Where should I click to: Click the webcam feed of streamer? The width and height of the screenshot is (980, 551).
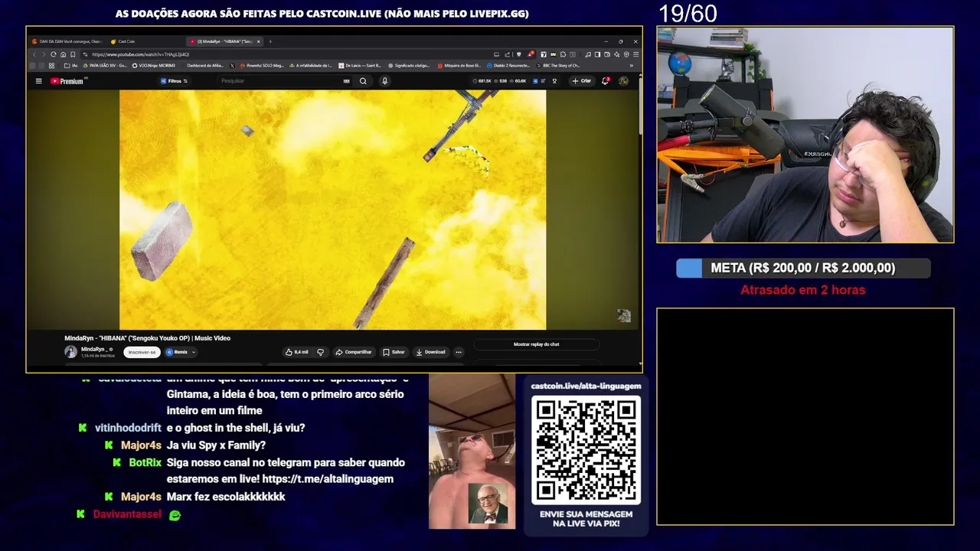pos(805,135)
